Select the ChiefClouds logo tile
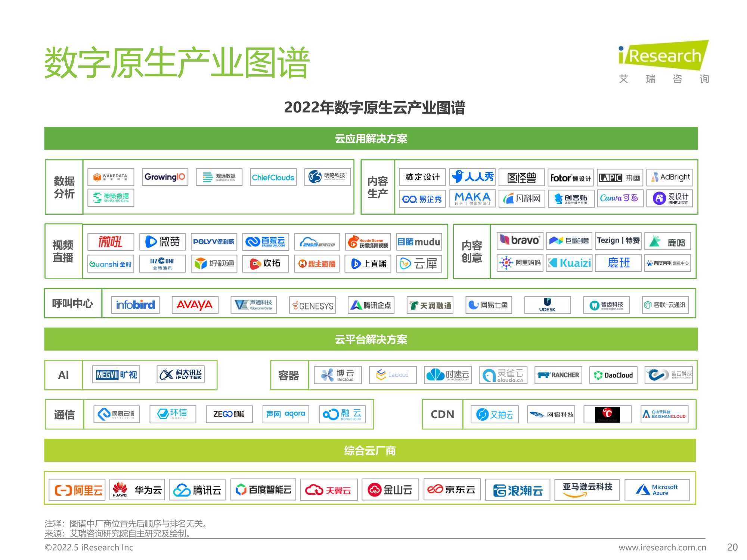The image size is (747, 560). [x=273, y=177]
